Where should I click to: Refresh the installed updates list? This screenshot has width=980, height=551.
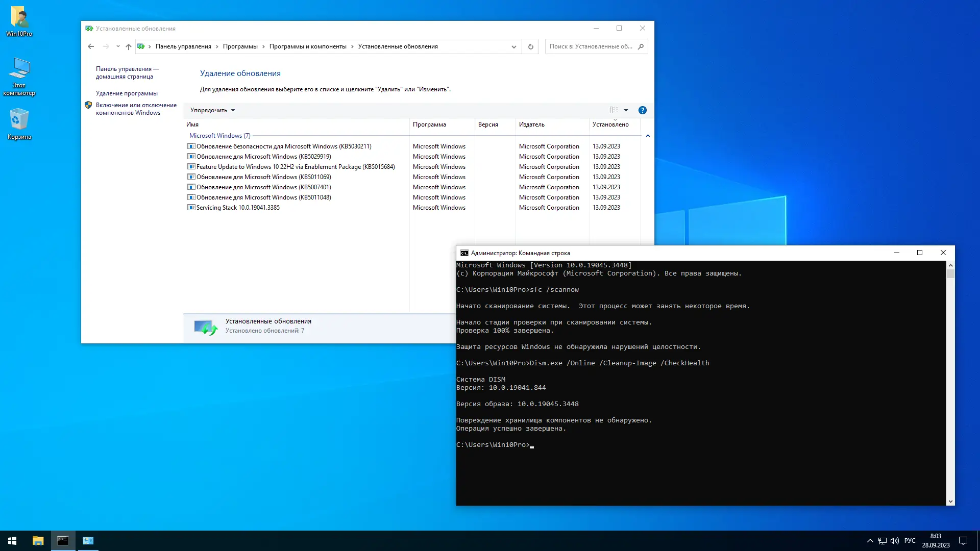tap(530, 46)
